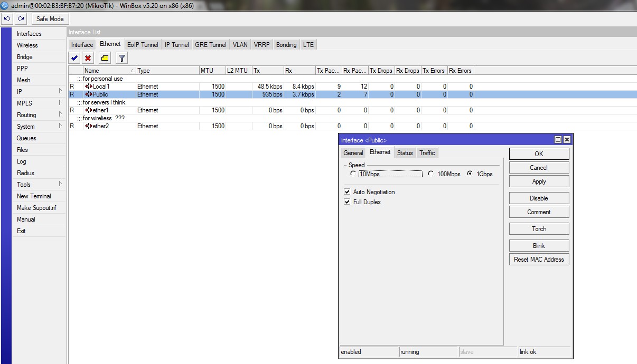Toggle the Auto Negotiation checkbox
This screenshot has width=637, height=364.
point(347,192)
